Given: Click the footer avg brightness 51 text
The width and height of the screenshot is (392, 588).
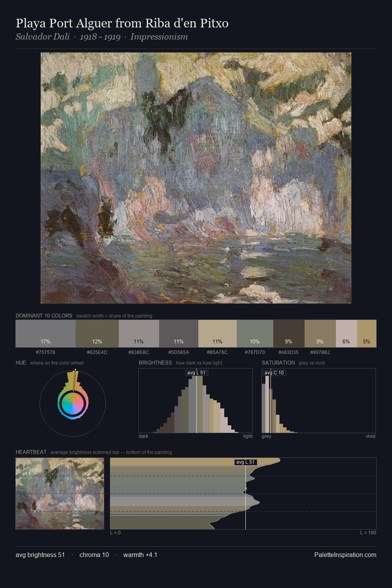Looking at the screenshot, I should tap(40, 555).
